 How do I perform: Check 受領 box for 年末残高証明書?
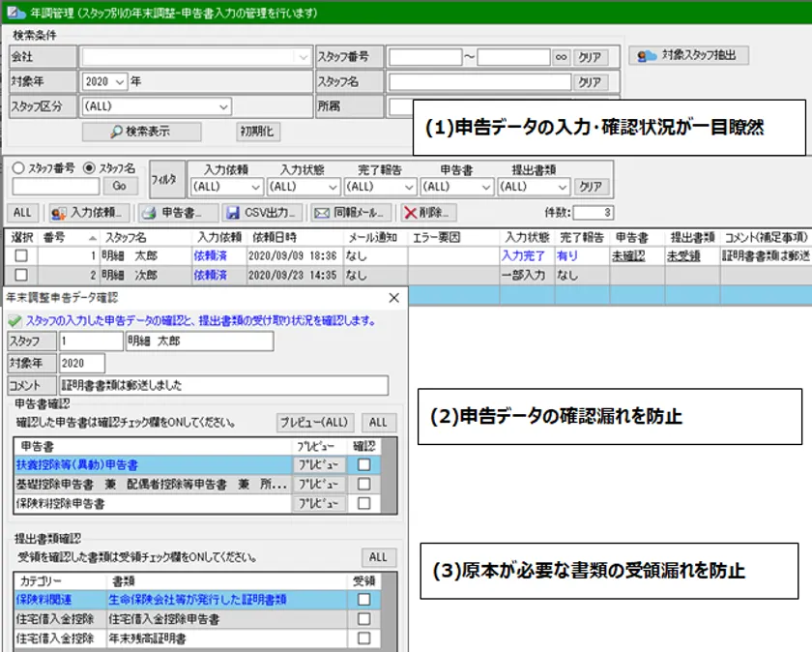coord(363,638)
